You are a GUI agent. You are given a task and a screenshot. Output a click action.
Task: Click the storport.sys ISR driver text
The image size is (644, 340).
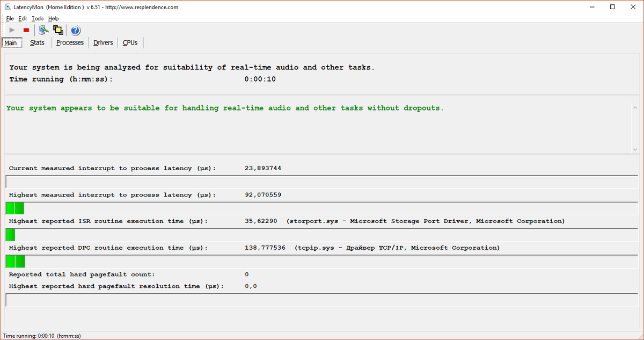click(x=425, y=221)
